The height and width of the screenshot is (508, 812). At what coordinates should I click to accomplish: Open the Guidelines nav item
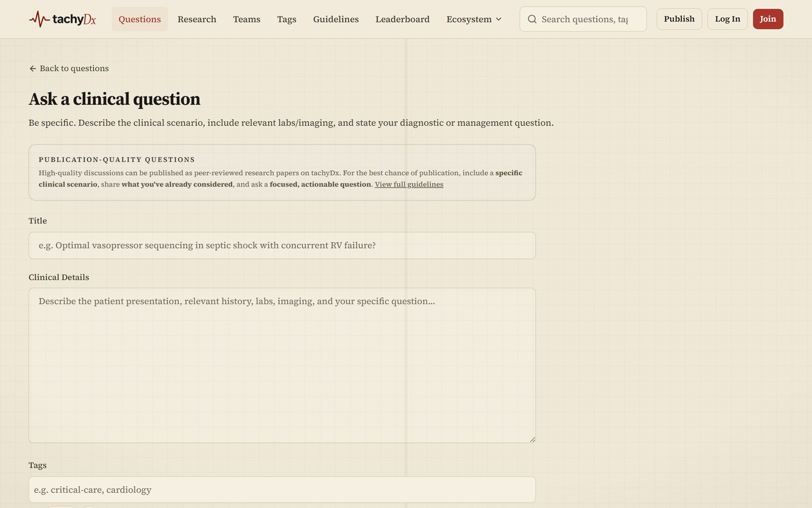pyautogui.click(x=336, y=19)
